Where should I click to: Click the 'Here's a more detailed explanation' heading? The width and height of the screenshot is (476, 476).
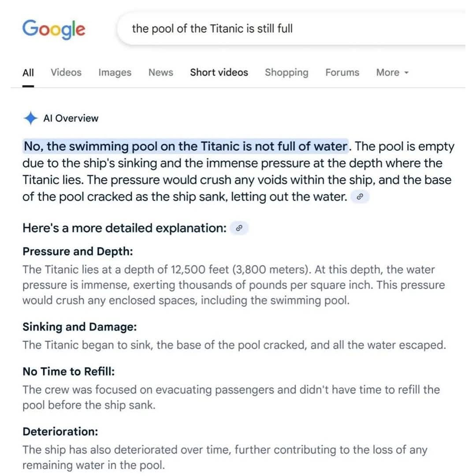tap(124, 228)
